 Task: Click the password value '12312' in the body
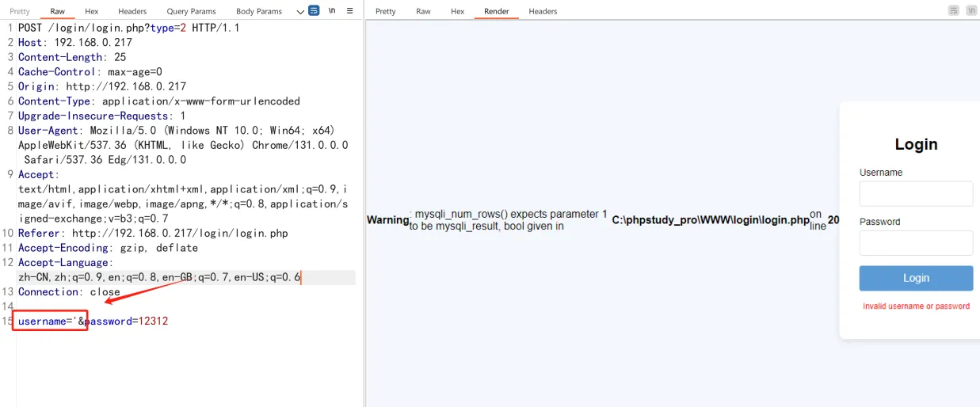(x=153, y=321)
